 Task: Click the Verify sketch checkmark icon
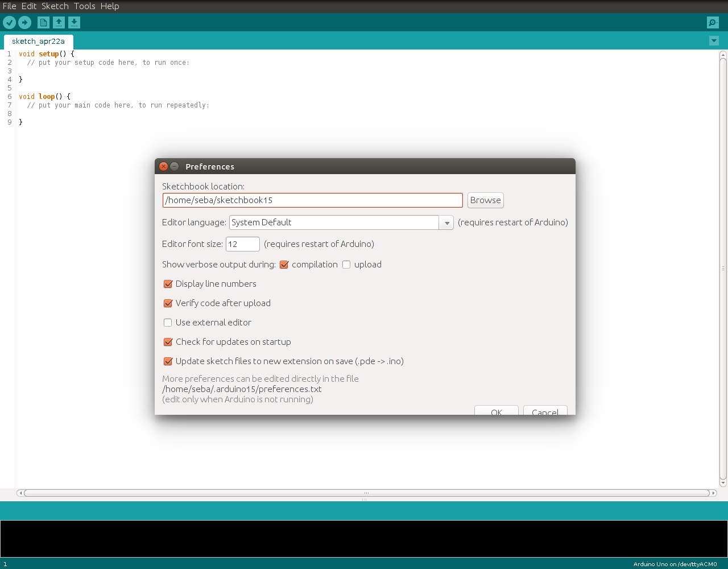click(x=10, y=23)
